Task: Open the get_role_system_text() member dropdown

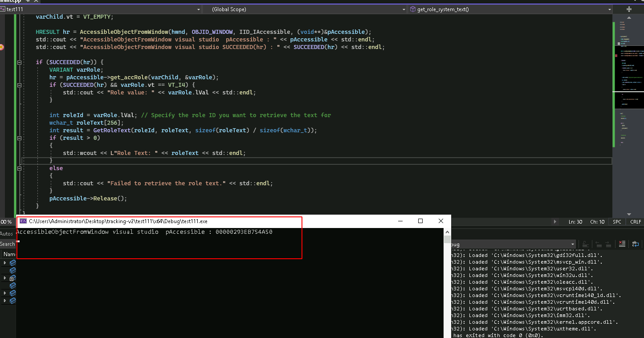Action: tap(510, 9)
